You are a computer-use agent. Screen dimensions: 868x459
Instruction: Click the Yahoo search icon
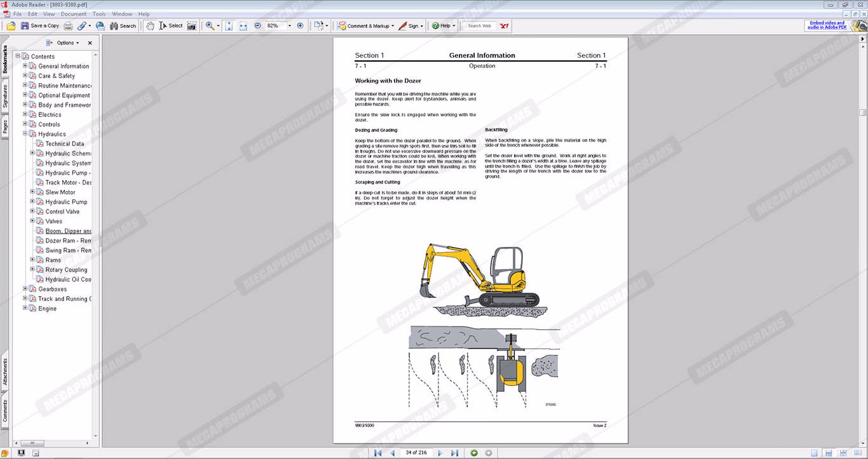click(x=505, y=26)
